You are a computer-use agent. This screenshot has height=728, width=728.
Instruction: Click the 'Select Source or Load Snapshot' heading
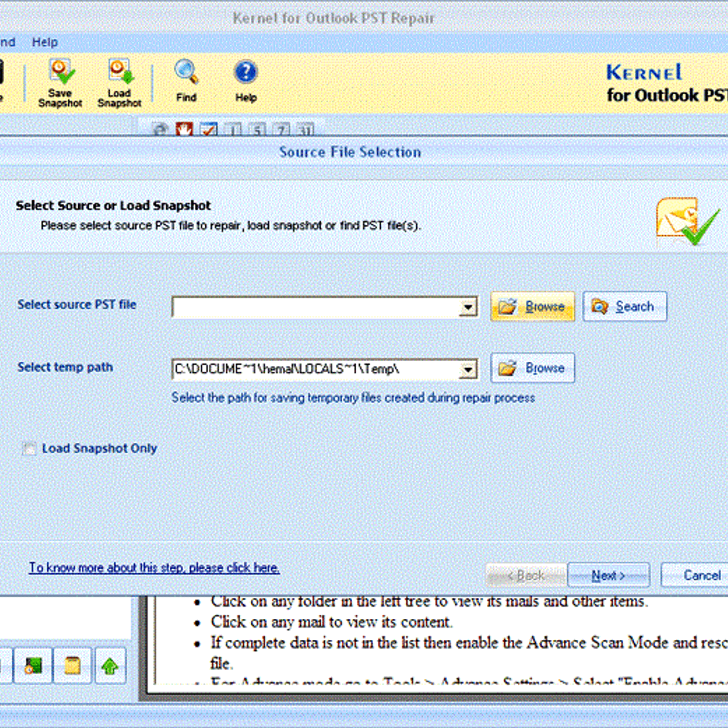pos(113,206)
